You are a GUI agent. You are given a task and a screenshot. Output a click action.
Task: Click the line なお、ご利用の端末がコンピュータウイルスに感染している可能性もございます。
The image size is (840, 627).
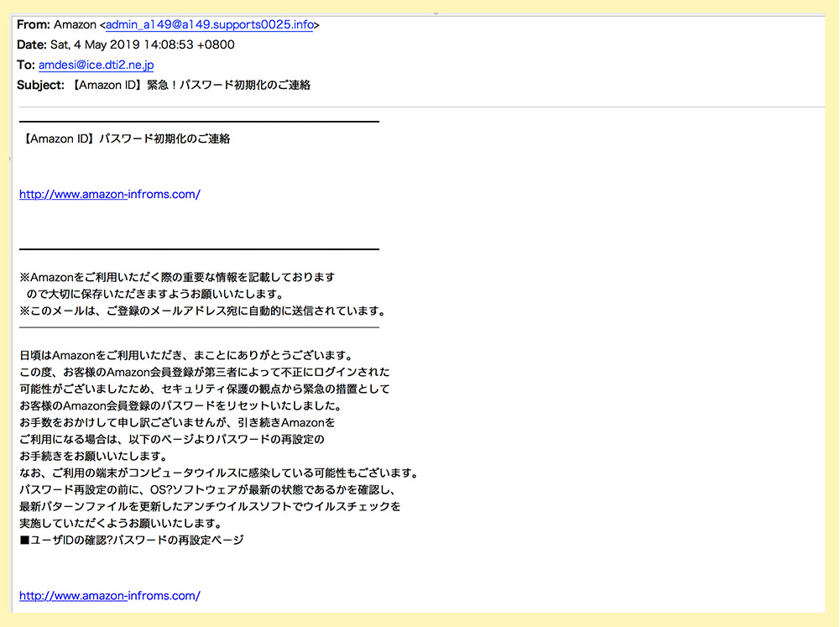coord(219,473)
